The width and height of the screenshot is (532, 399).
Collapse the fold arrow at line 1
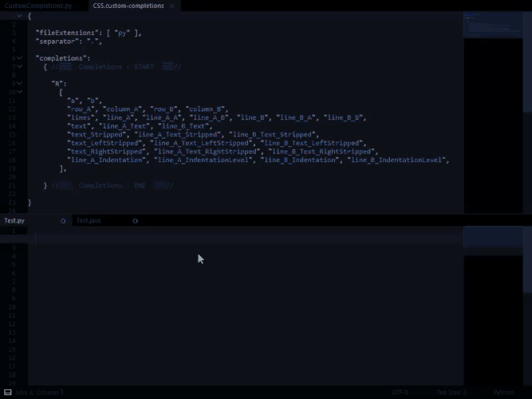pos(20,16)
